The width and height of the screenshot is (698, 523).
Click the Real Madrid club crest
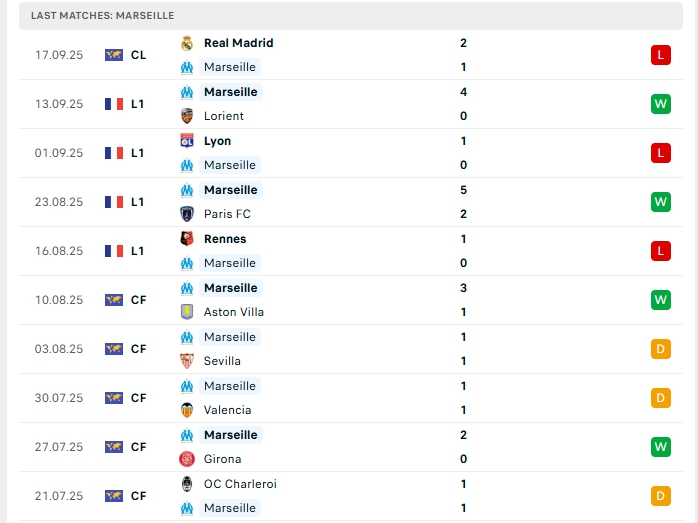pyautogui.click(x=187, y=43)
